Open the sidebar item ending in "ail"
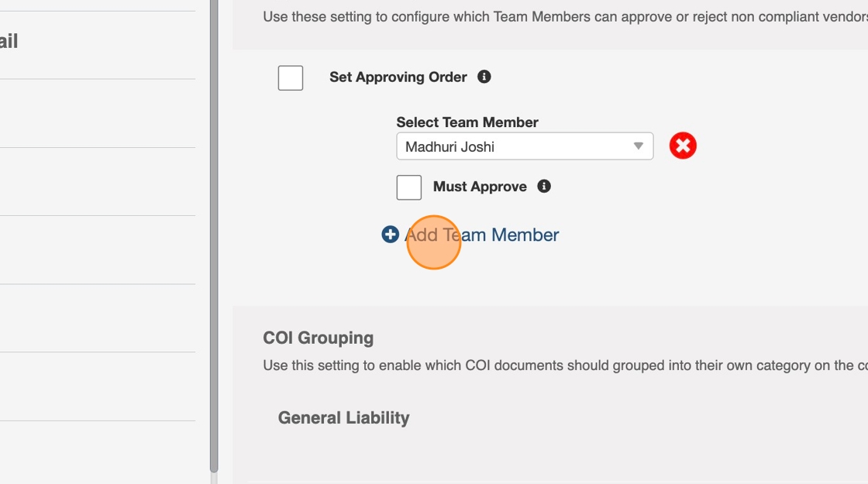The width and height of the screenshot is (868, 484). click(9, 41)
